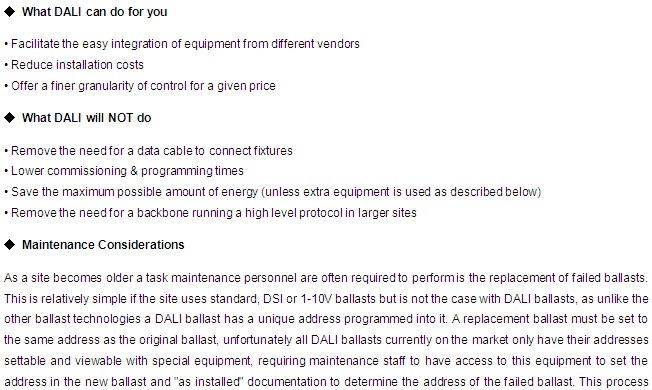Click the heading What DALI can do for you
Screen dimensions: 652x390
[x=94, y=12]
